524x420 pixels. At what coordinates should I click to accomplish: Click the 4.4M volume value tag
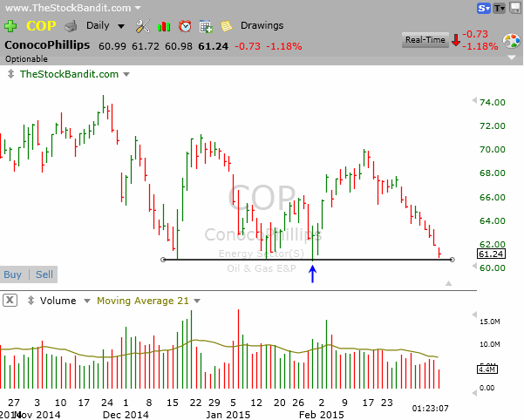487,369
